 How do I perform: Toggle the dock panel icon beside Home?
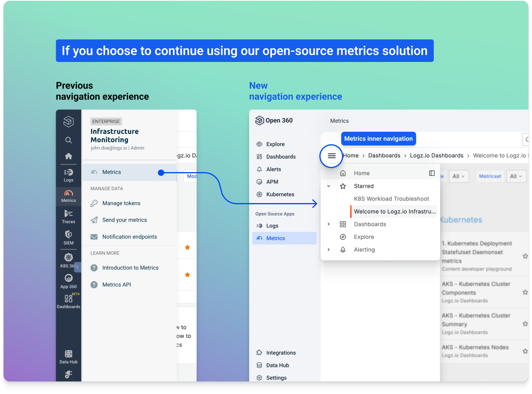click(432, 173)
